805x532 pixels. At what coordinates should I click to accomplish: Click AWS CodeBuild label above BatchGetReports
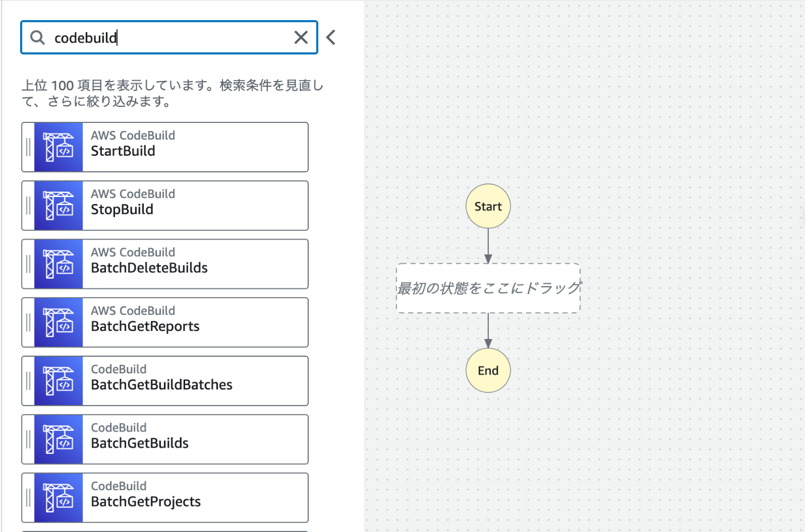coord(133,311)
